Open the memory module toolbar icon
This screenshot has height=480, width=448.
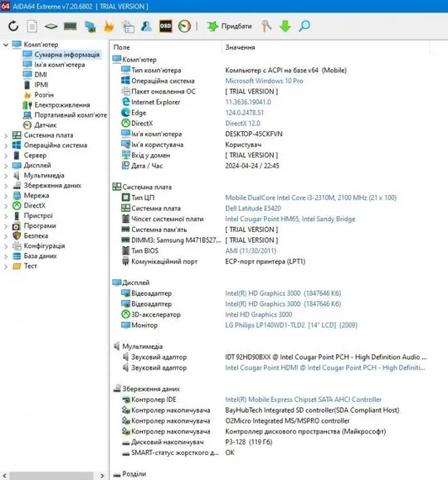tap(71, 27)
